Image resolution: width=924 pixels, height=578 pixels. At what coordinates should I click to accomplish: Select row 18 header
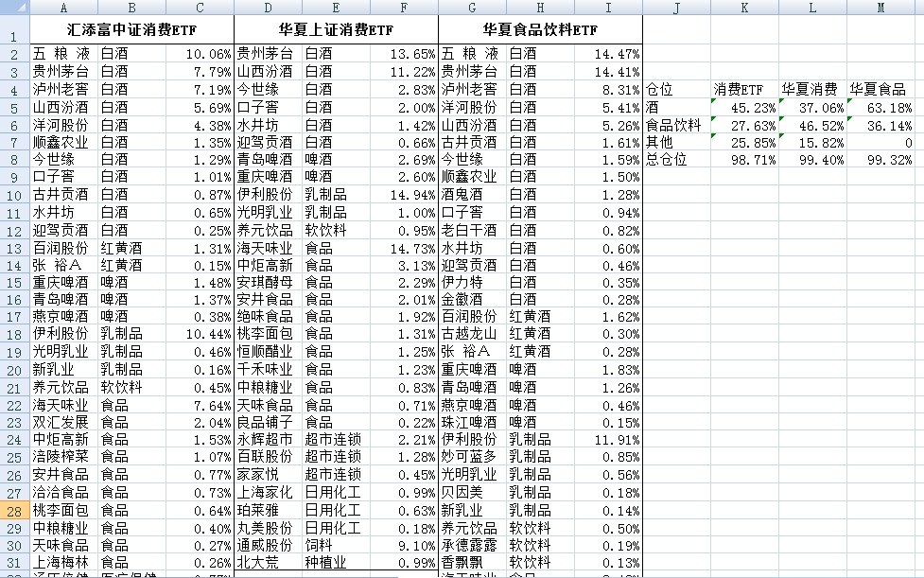15,334
